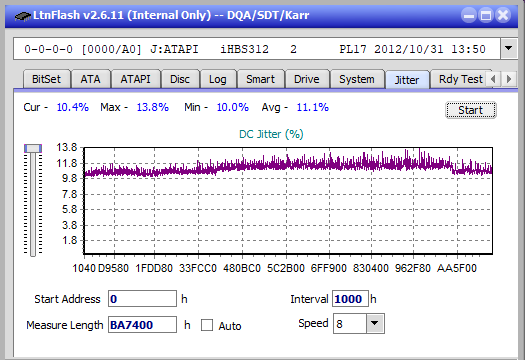Switch to the BitSet tab

pos(47,79)
